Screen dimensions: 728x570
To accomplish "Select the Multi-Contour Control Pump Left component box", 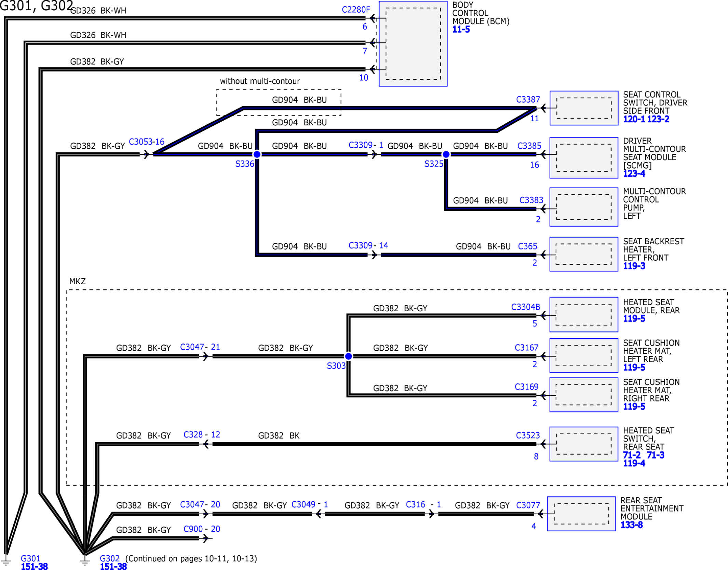I will [584, 207].
